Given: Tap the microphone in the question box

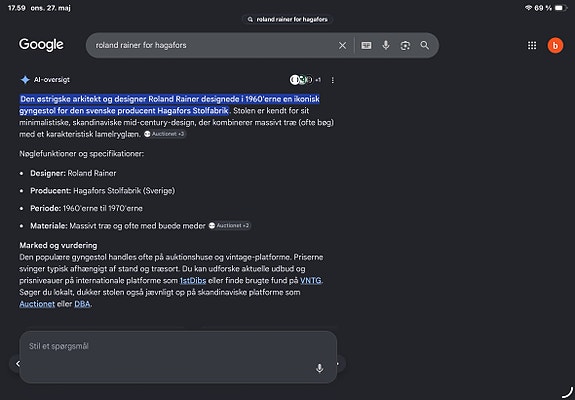Looking at the screenshot, I should (x=319, y=368).
